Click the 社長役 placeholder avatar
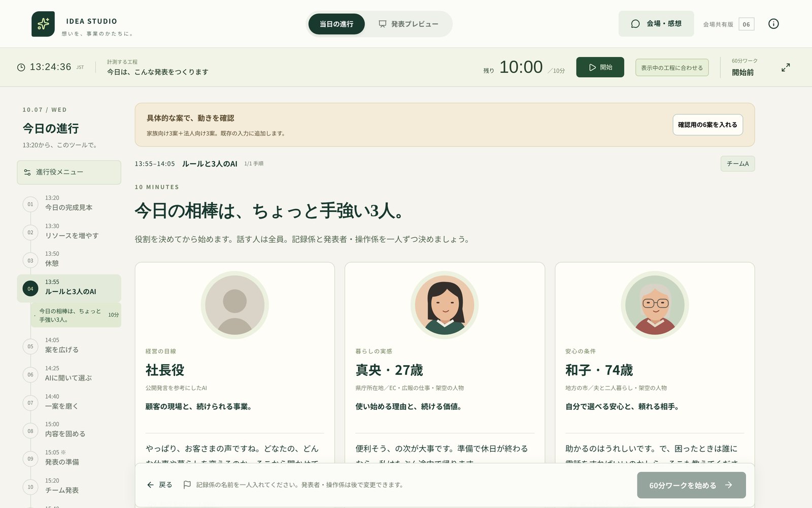812x508 pixels. (234, 305)
